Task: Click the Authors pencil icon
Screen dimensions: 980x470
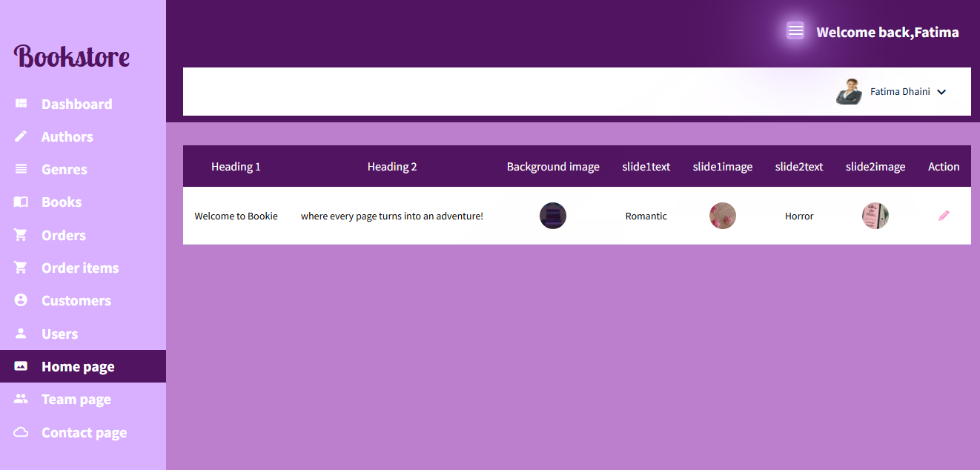Action: pos(21,136)
